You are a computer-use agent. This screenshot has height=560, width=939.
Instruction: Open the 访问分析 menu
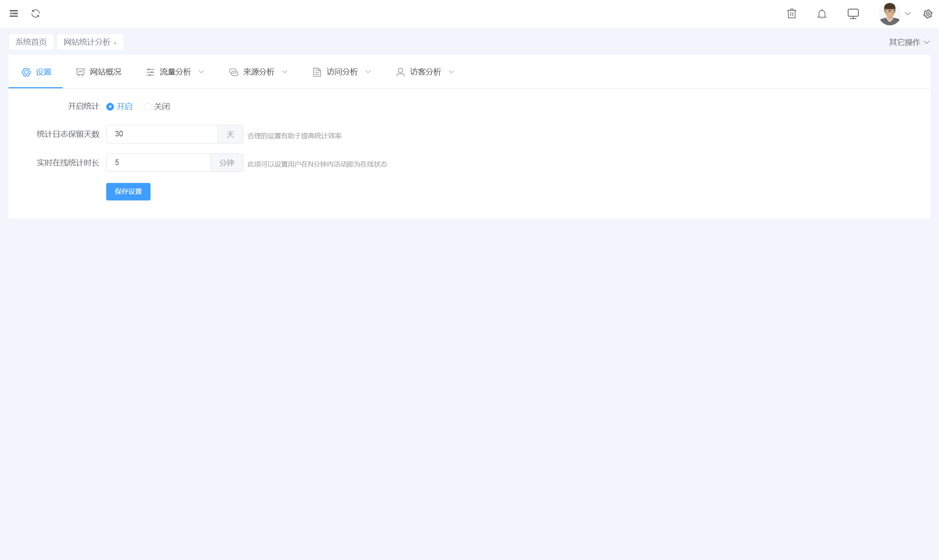(342, 72)
